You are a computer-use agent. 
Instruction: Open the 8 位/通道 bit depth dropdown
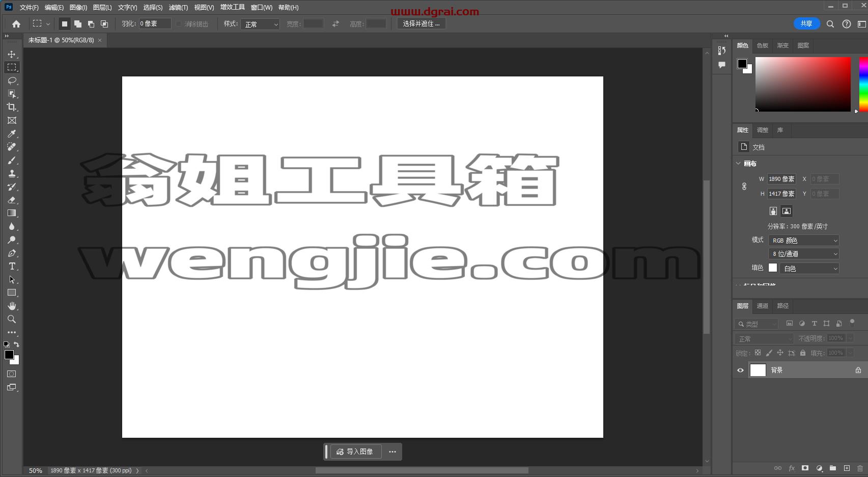[x=804, y=254]
